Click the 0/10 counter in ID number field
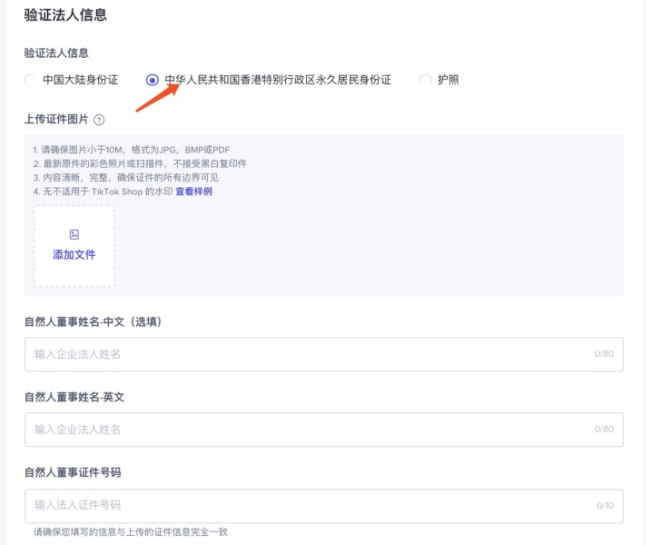The image size is (646, 545). (604, 505)
